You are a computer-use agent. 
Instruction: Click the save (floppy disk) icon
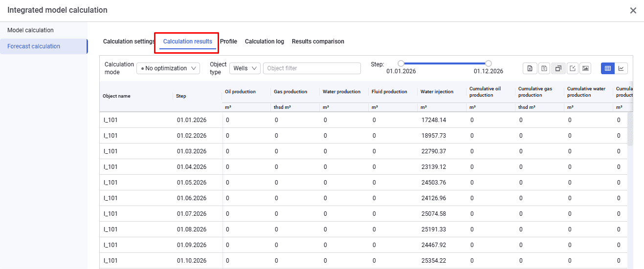tap(544, 68)
